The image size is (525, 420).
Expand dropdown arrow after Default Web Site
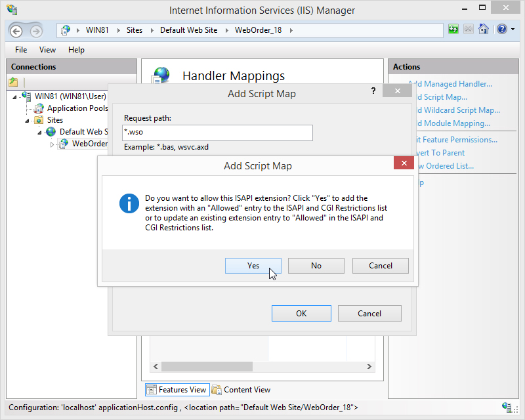(x=226, y=30)
